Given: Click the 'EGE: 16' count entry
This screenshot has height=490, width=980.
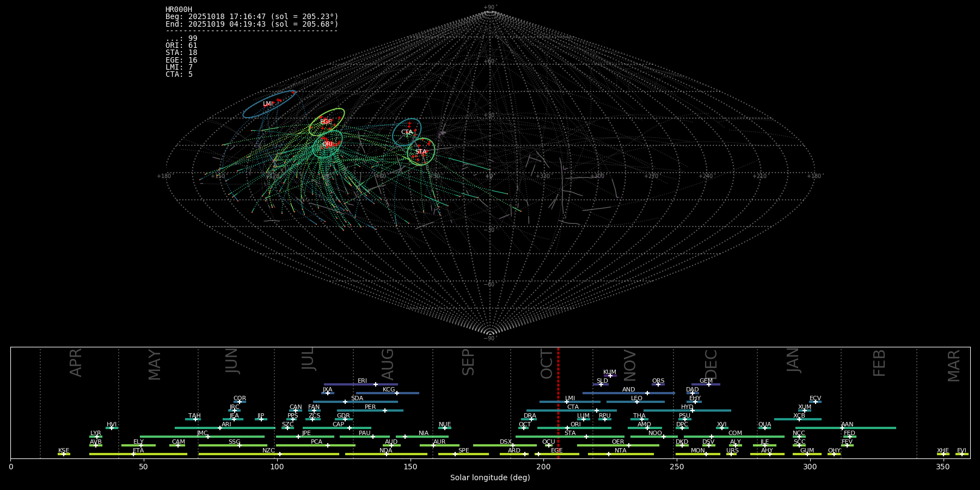Looking at the screenshot, I should 181,60.
